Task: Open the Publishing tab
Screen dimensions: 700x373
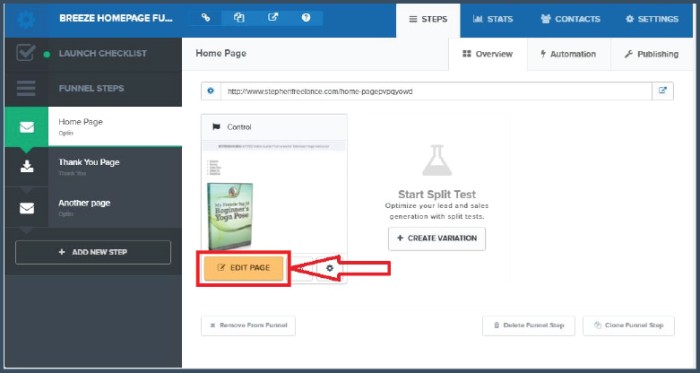Action: (651, 54)
